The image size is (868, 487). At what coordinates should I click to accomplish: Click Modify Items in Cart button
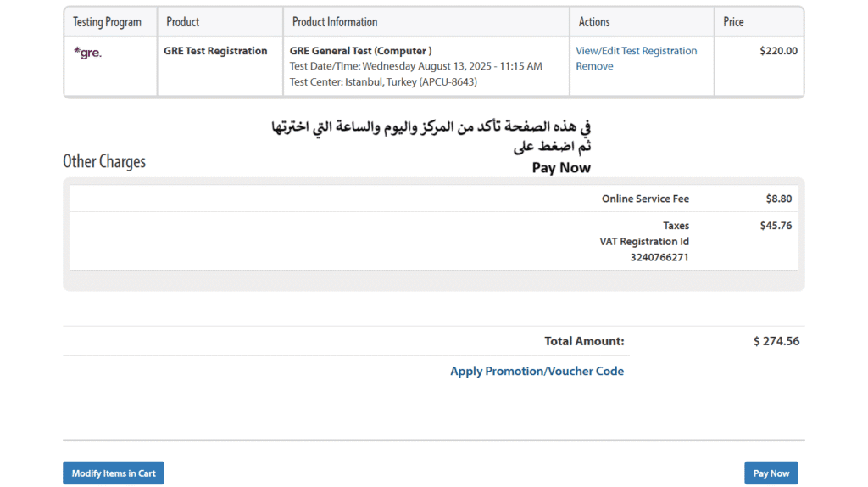coord(114,473)
